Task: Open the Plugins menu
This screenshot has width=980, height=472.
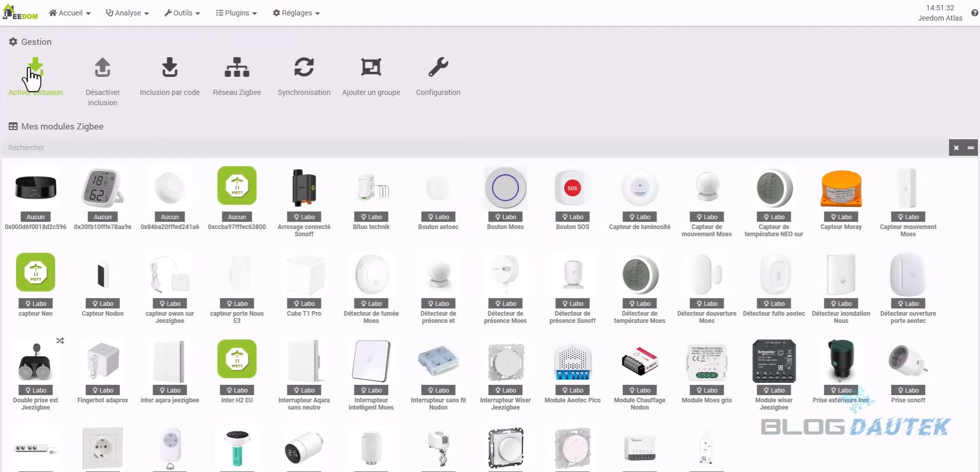Action: pos(236,13)
